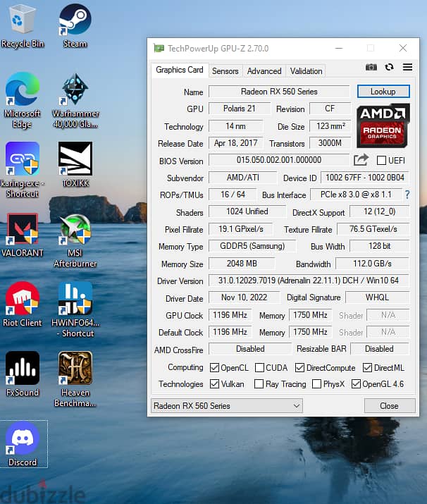The width and height of the screenshot is (427, 504).
Task: Click the Bandwidth '112.0 GB/s' value
Action: [x=372, y=263]
